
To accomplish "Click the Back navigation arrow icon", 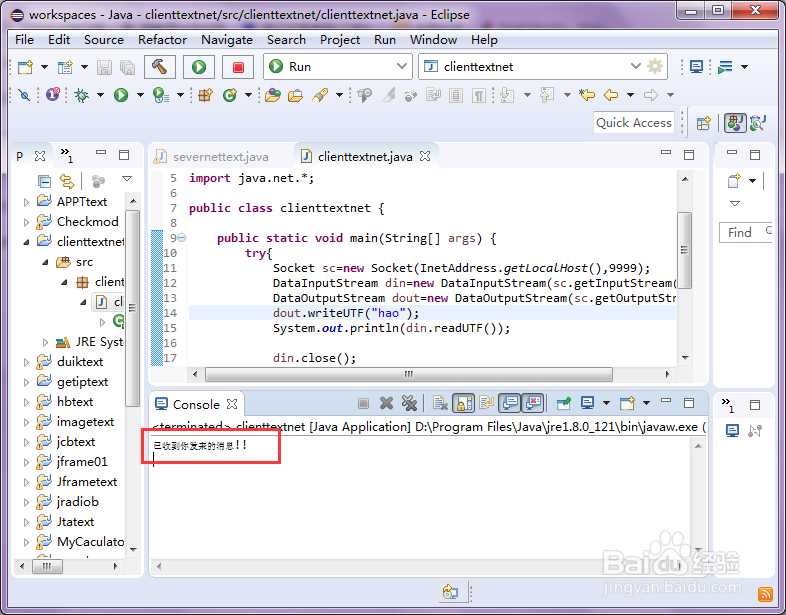I will pos(611,95).
